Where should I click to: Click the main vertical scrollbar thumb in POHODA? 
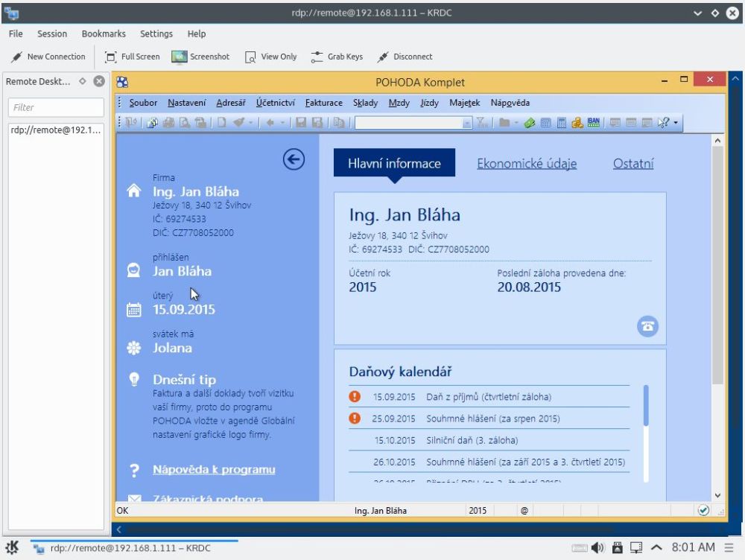tap(717, 266)
